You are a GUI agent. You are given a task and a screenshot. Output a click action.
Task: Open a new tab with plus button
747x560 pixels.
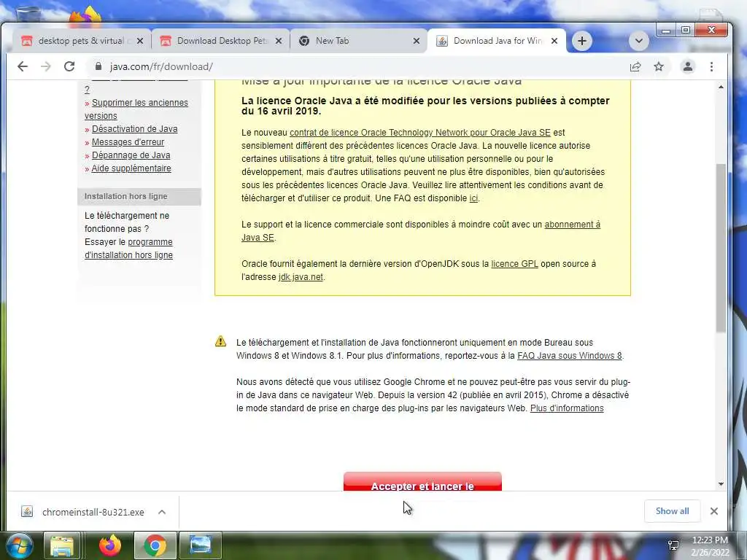(581, 41)
